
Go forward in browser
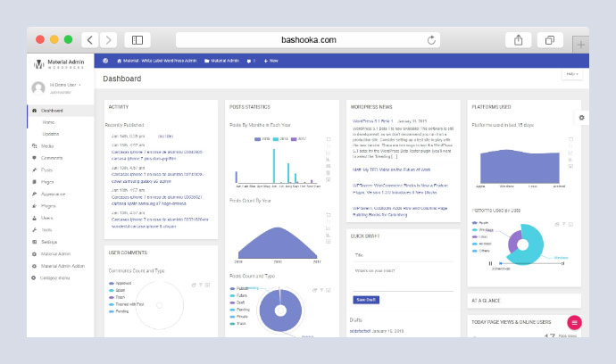(108, 40)
